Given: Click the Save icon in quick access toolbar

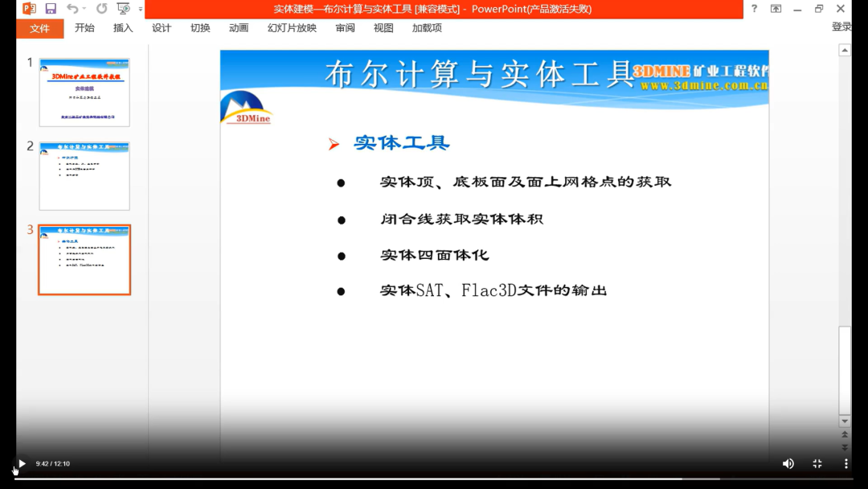Looking at the screenshot, I should pos(51,8).
